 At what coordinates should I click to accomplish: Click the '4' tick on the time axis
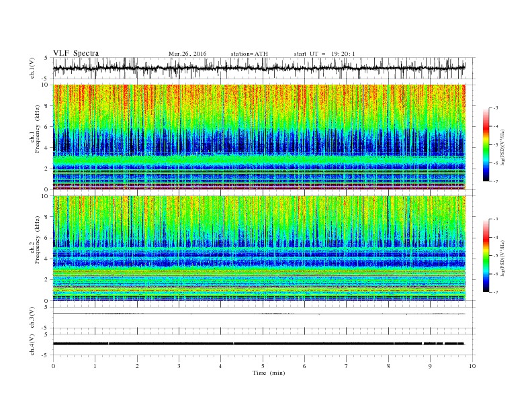[221, 366]
